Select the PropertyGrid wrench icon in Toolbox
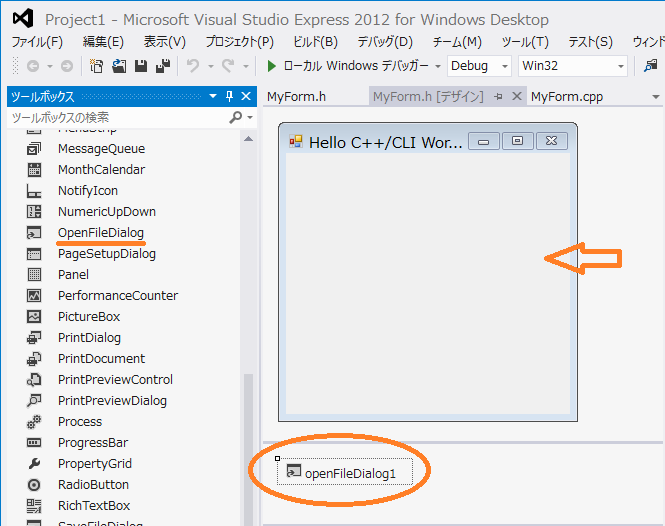 point(34,464)
